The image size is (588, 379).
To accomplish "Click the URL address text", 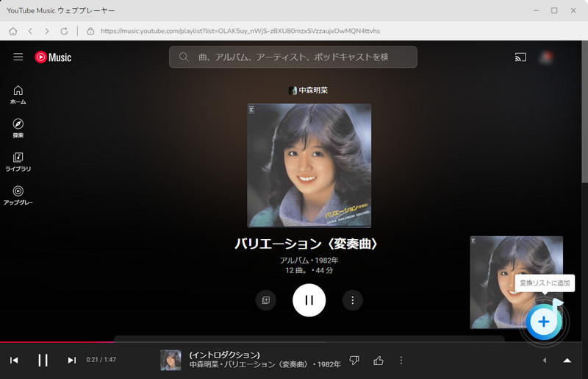I will pos(240,31).
